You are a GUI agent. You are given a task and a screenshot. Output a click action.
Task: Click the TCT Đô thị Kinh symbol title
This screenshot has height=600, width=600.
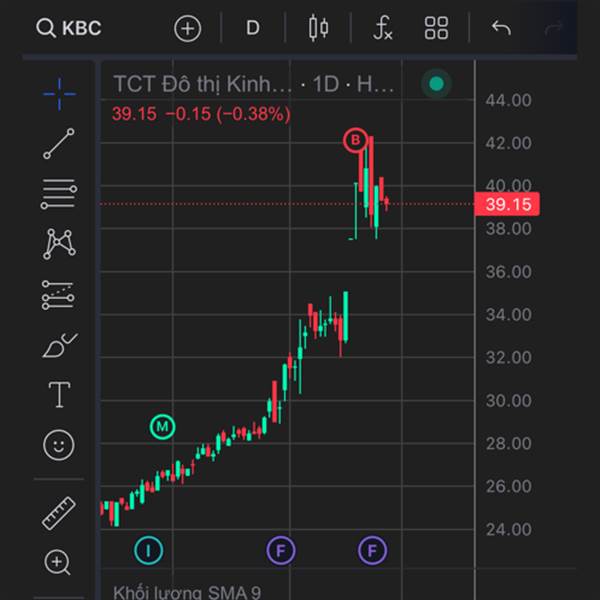pyautogui.click(x=202, y=84)
